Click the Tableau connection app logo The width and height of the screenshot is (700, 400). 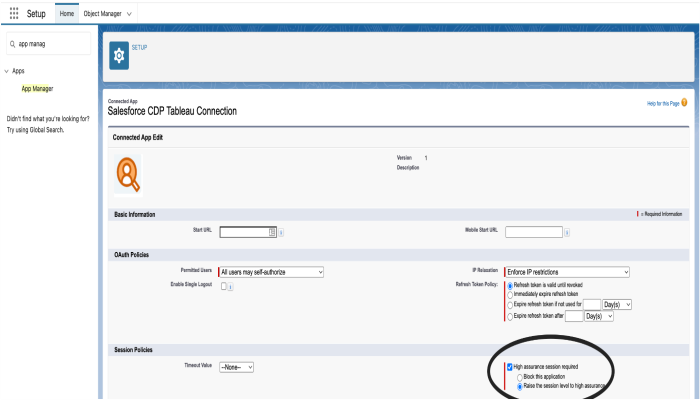128,175
